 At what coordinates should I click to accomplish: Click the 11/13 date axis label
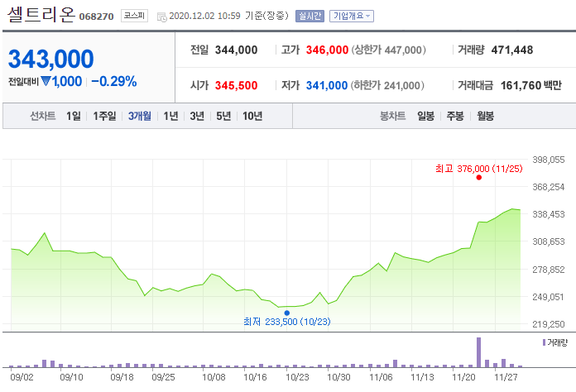point(422,377)
